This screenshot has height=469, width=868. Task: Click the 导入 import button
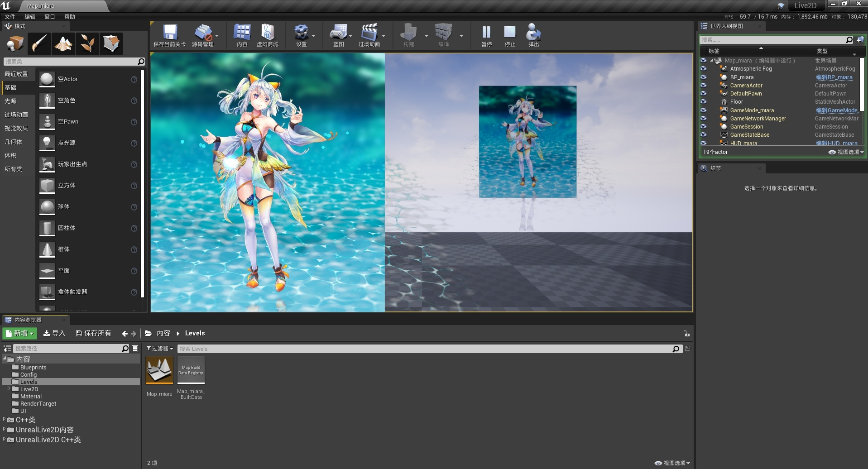(x=54, y=333)
